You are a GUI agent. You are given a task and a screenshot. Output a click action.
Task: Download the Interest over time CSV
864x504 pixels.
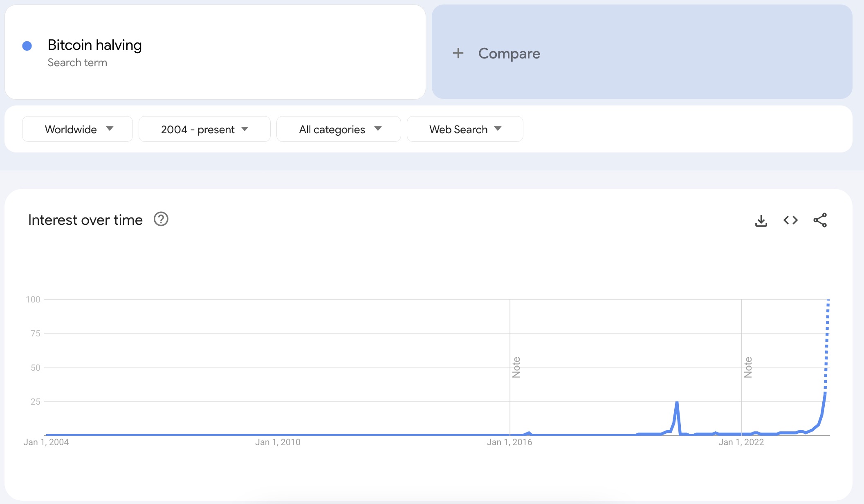click(761, 221)
